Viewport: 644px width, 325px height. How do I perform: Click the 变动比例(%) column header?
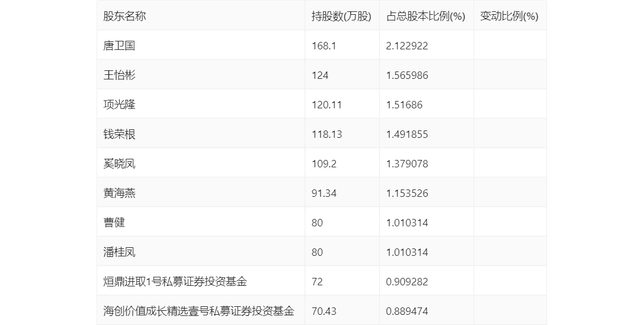point(509,16)
